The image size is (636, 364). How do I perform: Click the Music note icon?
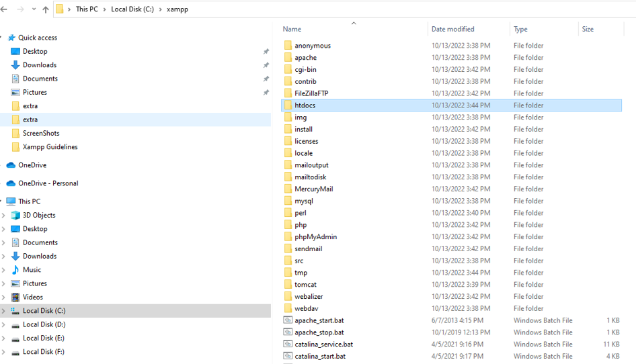(15, 269)
